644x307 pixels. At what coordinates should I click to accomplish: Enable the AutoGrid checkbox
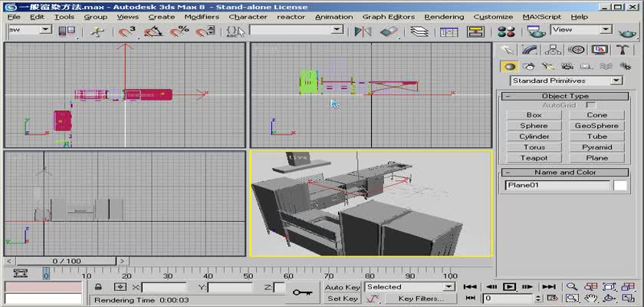[590, 105]
